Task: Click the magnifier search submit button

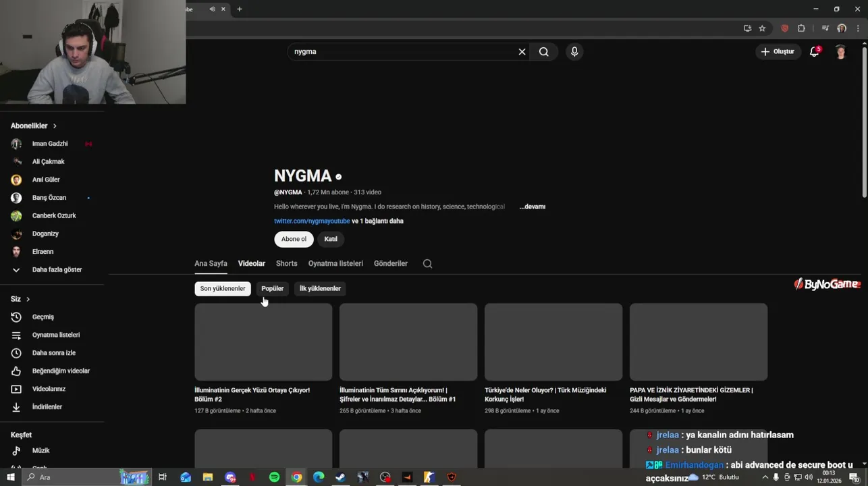Action: [x=543, y=52]
